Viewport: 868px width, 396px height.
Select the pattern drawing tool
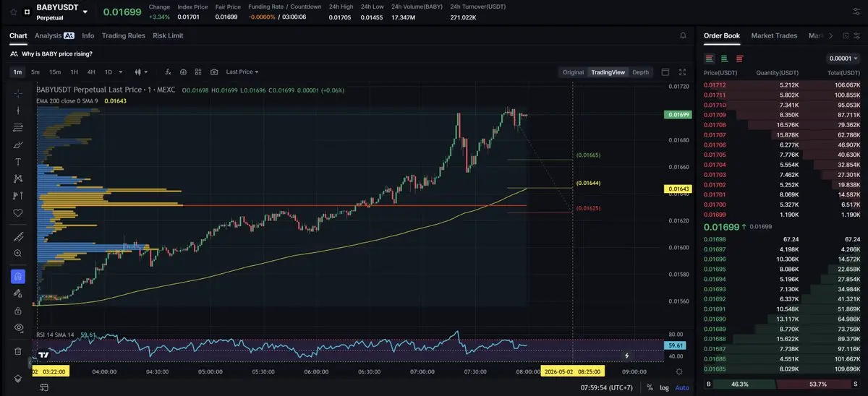[18, 178]
